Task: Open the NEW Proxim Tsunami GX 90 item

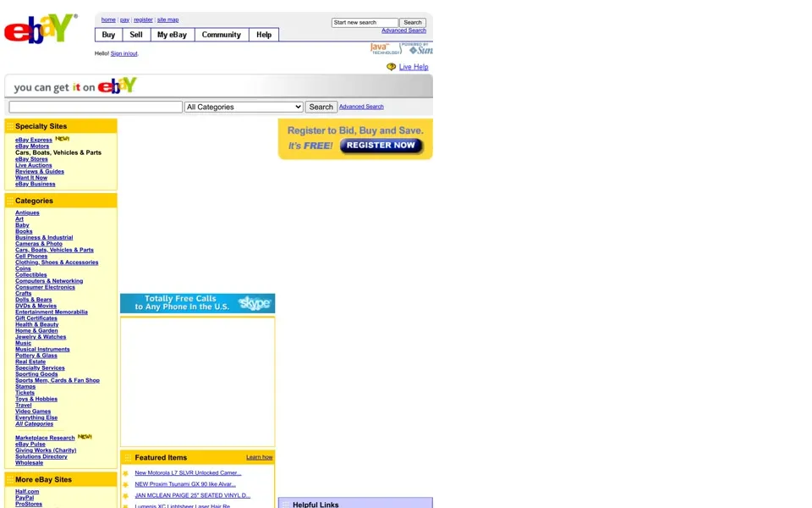Action: tap(185, 484)
